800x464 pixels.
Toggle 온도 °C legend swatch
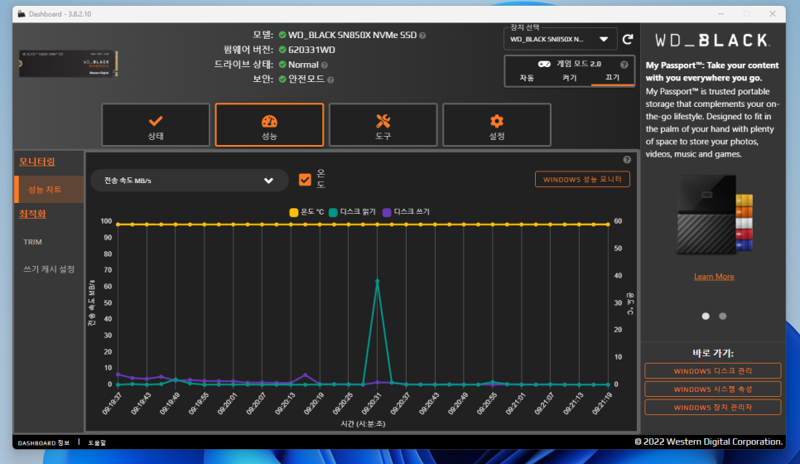pos(293,212)
